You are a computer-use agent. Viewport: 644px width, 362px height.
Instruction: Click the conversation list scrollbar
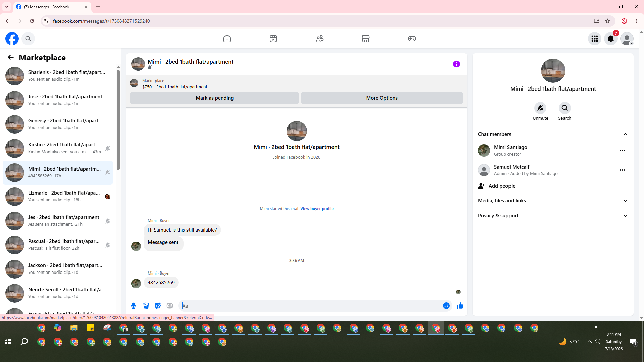point(118,120)
